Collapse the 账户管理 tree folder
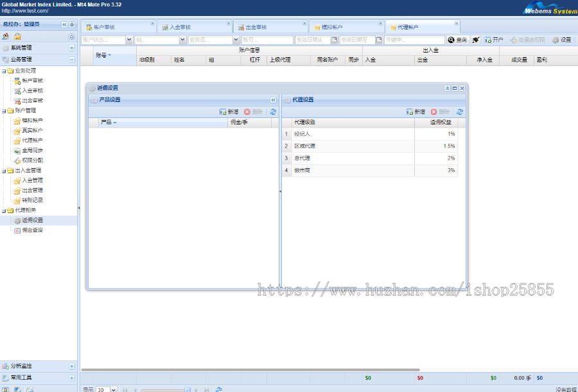The width and height of the screenshot is (578, 392). 4,110
